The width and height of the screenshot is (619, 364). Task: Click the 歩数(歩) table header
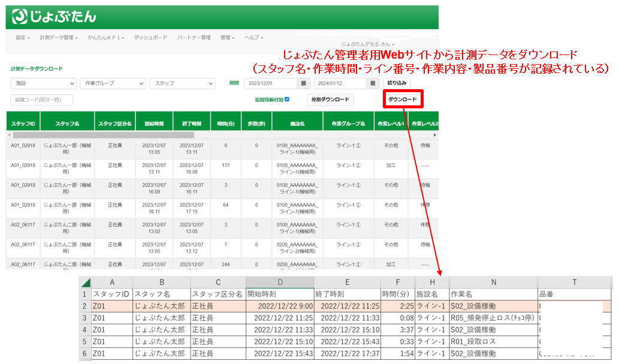click(256, 121)
